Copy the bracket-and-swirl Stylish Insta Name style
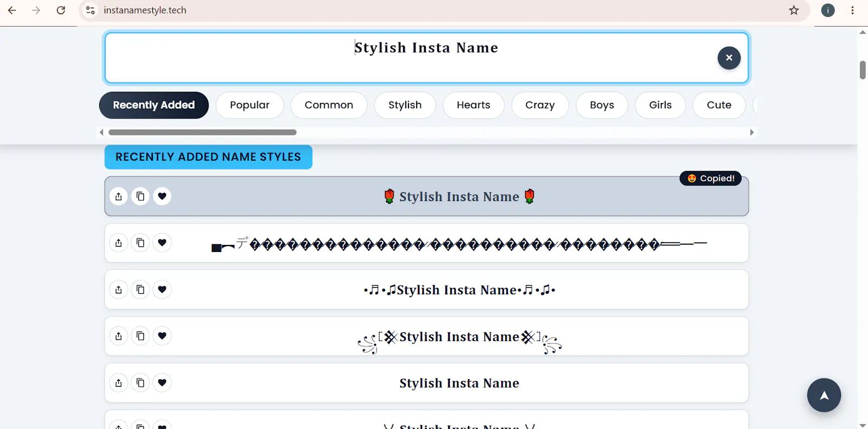Screen dimensions: 868x429 [x=141, y=336]
